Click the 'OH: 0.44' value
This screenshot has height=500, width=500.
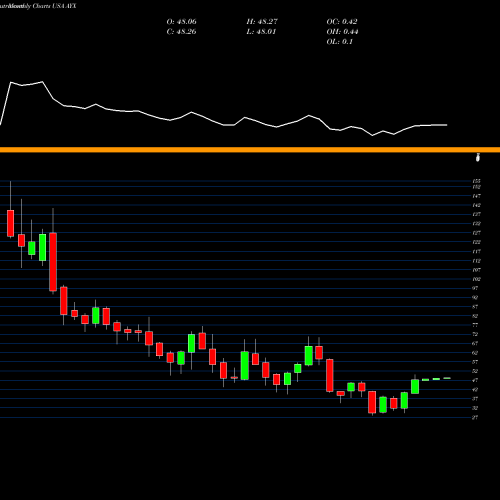342,32
